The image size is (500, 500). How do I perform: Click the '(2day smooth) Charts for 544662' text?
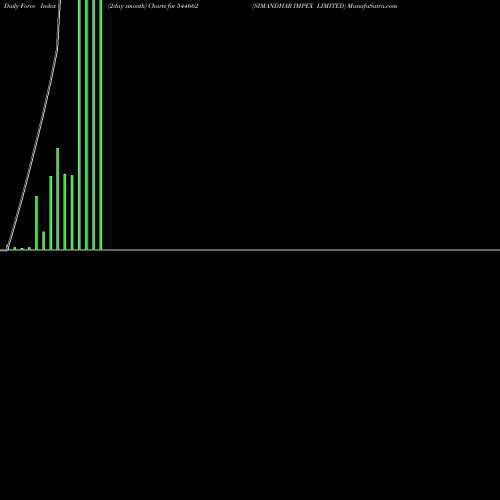tap(153, 6)
